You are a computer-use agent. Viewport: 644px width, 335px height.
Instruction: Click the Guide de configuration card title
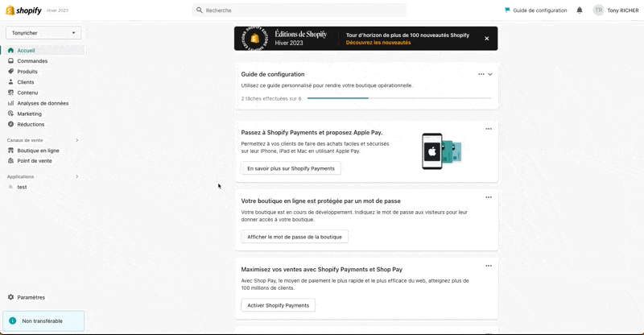click(273, 74)
